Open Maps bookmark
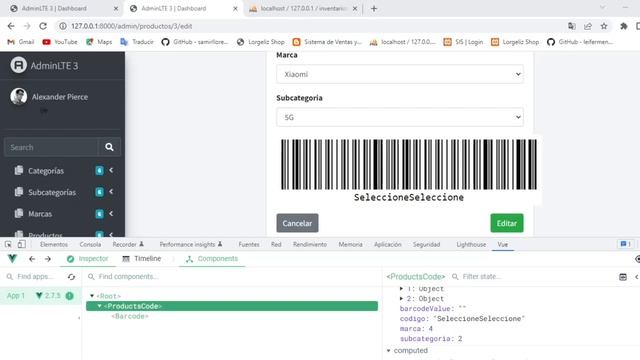The image size is (640, 360). (99, 42)
